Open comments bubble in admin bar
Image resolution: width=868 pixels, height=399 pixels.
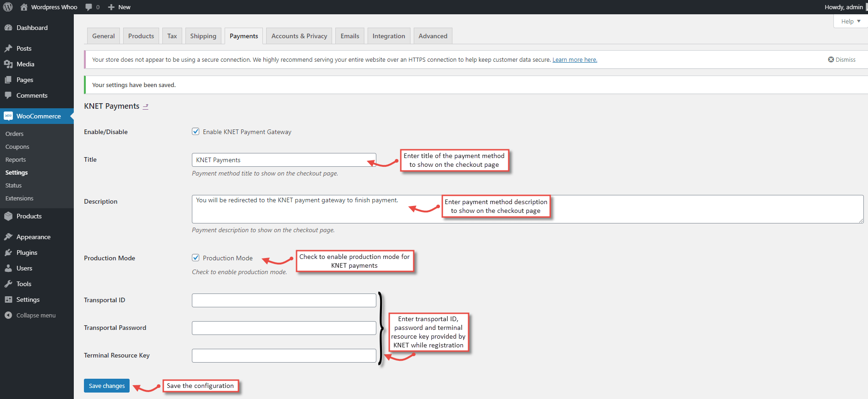pyautogui.click(x=89, y=7)
